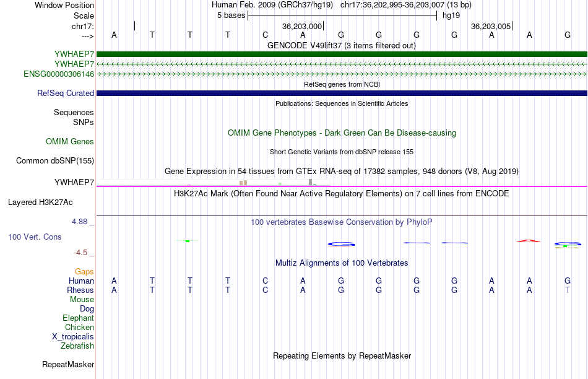The width and height of the screenshot is (588, 379).
Task: Click the Scale label
Action: coord(84,15)
